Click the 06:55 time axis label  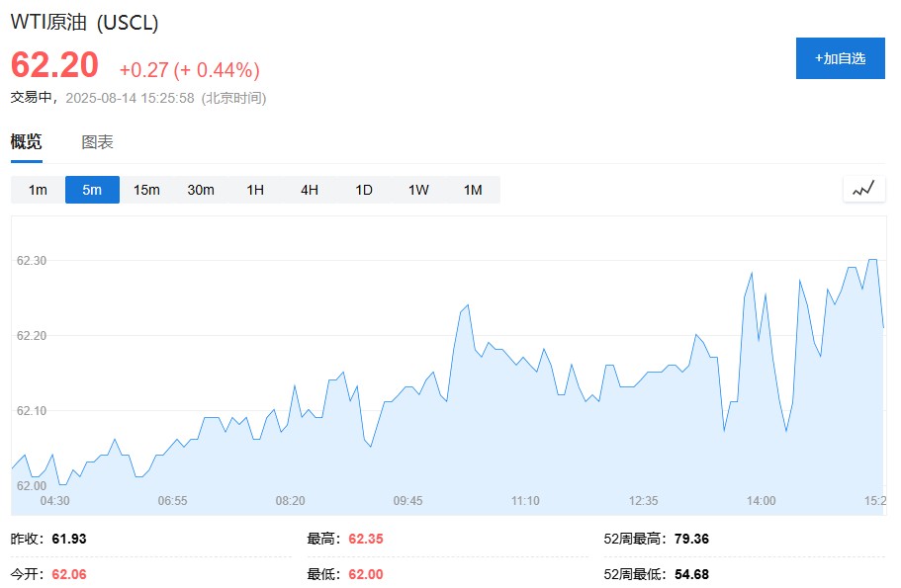[172, 501]
